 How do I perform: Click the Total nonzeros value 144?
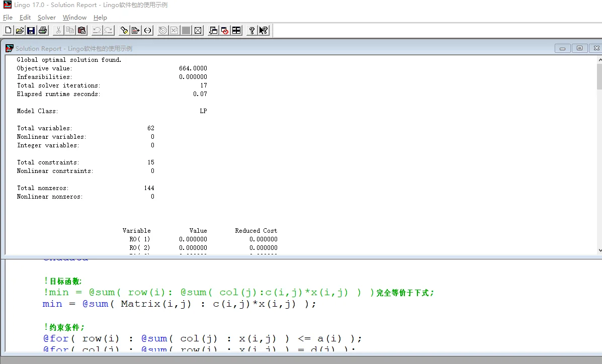[x=149, y=188]
